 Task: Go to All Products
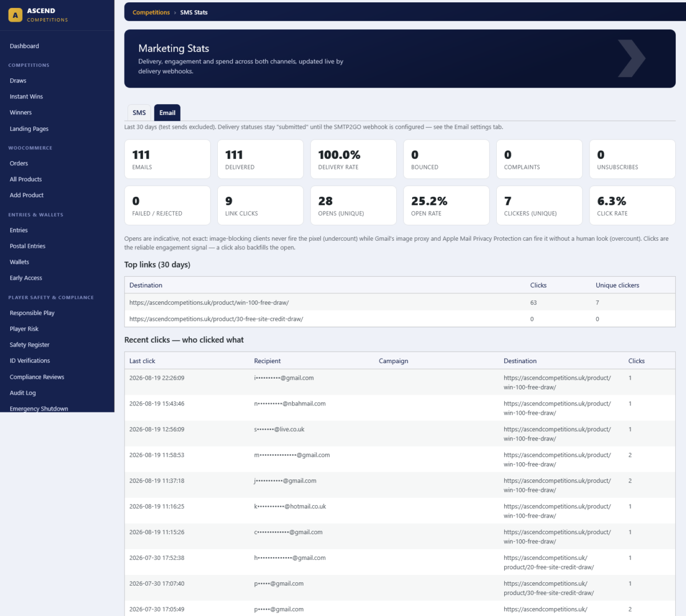tap(26, 180)
